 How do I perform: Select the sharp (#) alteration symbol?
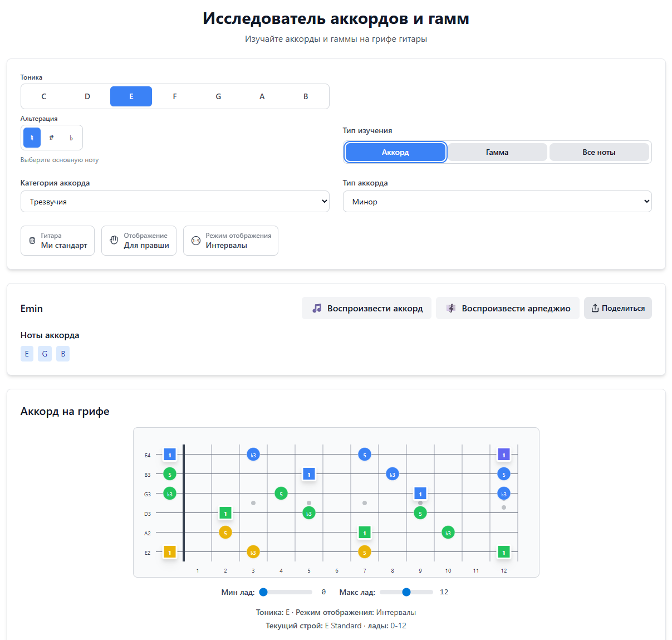click(x=51, y=137)
